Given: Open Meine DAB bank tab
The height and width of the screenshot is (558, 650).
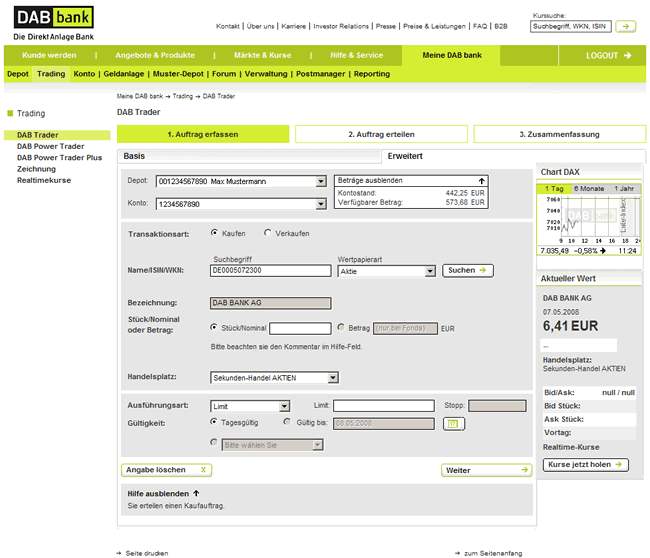Looking at the screenshot, I should [x=452, y=55].
